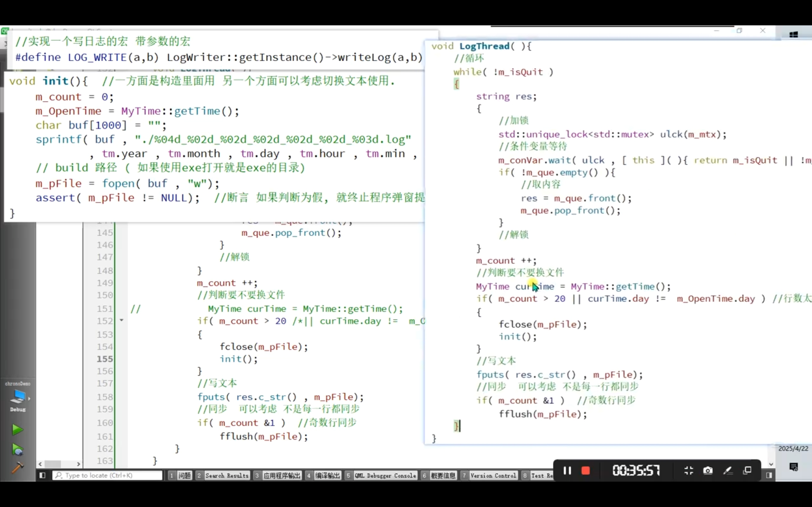Pause the screen recording
The height and width of the screenshot is (507, 812).
click(567, 471)
